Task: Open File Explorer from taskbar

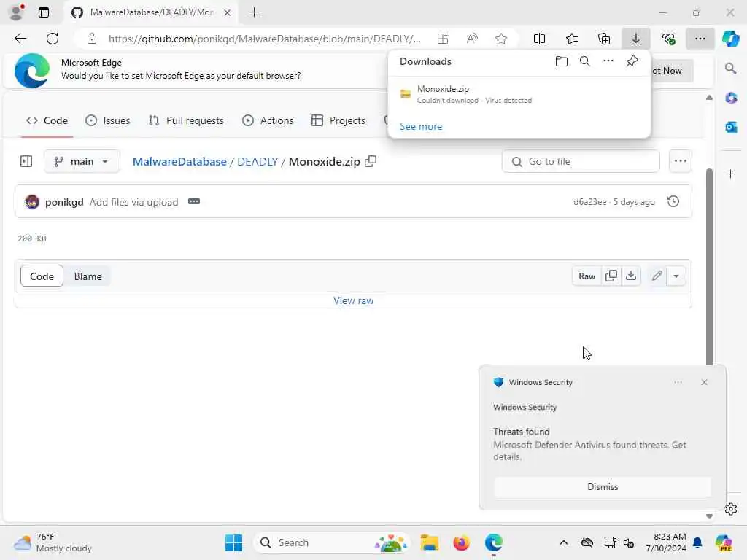Action: (x=429, y=542)
